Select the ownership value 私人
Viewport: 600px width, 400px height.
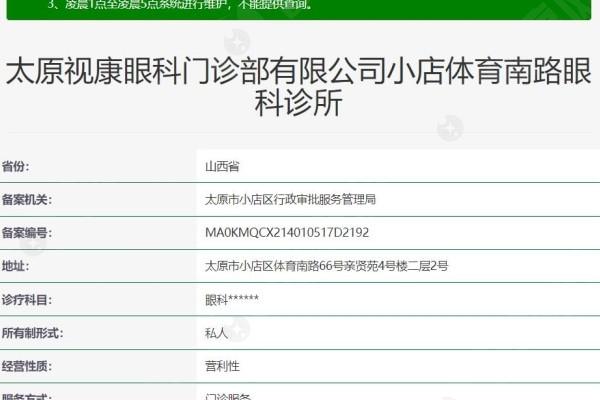(217, 333)
